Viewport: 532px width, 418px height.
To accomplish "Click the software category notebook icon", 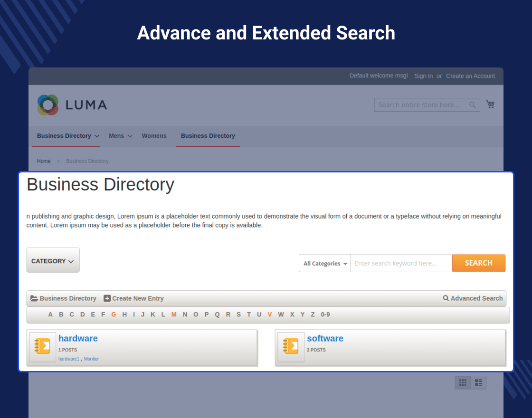I will coord(291,346).
